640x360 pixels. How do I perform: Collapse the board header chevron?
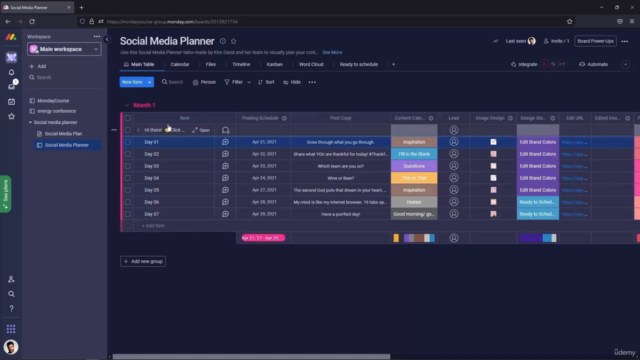click(625, 64)
